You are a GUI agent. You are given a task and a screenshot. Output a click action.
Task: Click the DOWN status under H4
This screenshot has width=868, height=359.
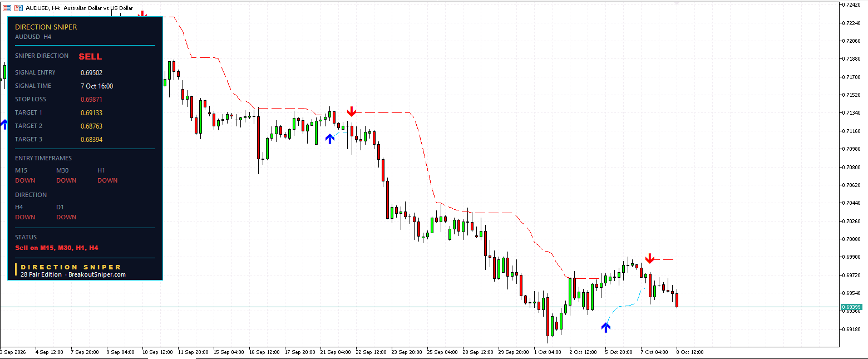(x=25, y=217)
